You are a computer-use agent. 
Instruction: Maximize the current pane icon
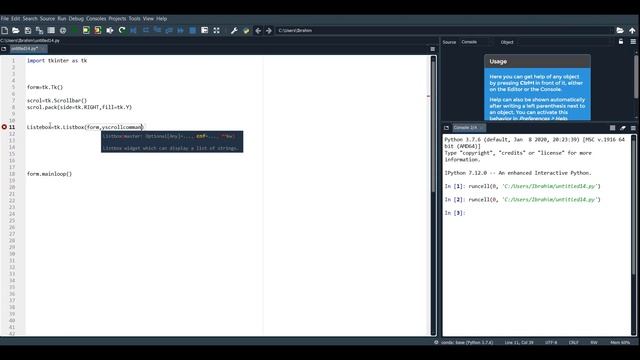click(204, 30)
